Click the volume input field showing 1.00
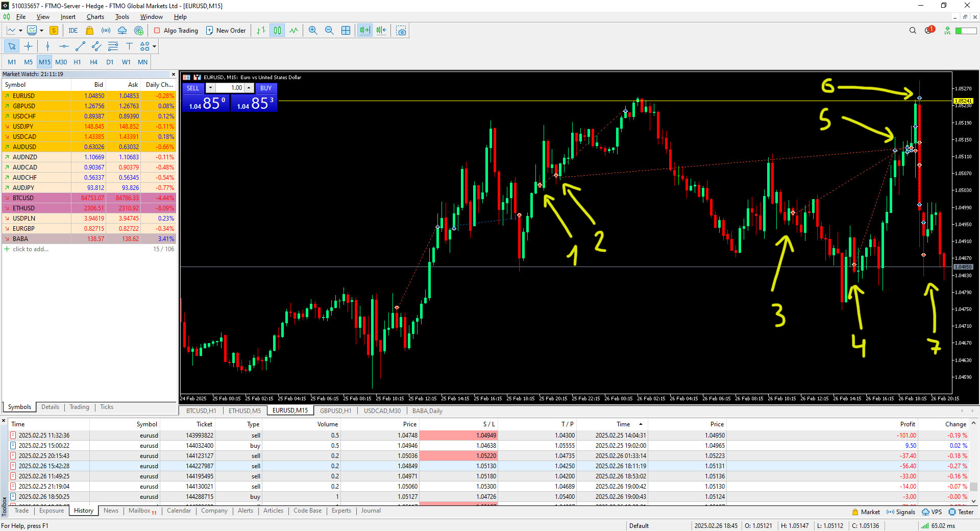 coord(230,88)
